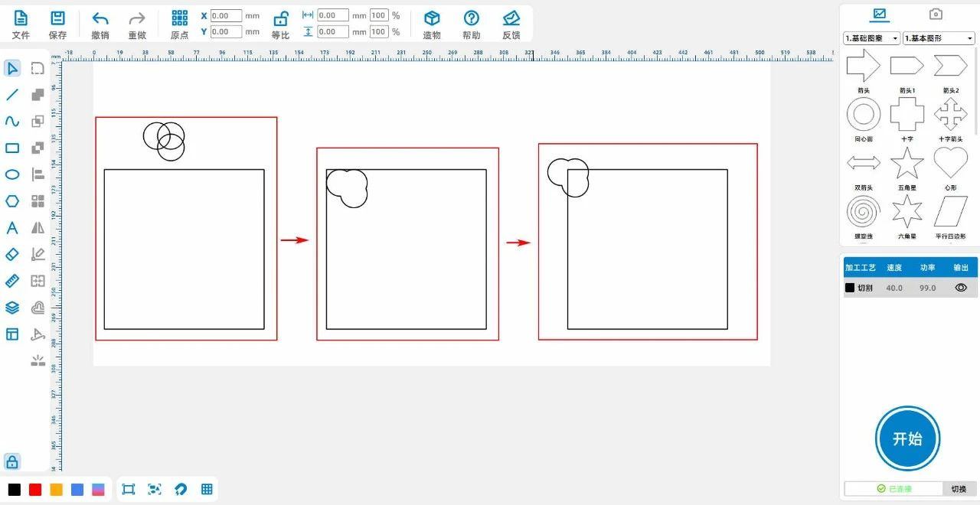
Task: Click the 切换 switch connection button
Action: tap(959, 489)
